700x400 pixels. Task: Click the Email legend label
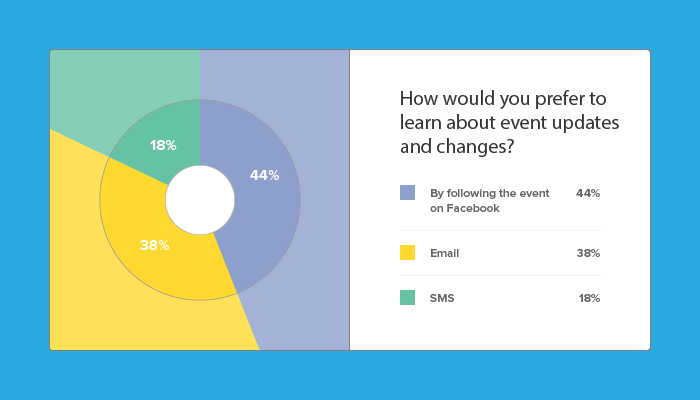click(444, 253)
